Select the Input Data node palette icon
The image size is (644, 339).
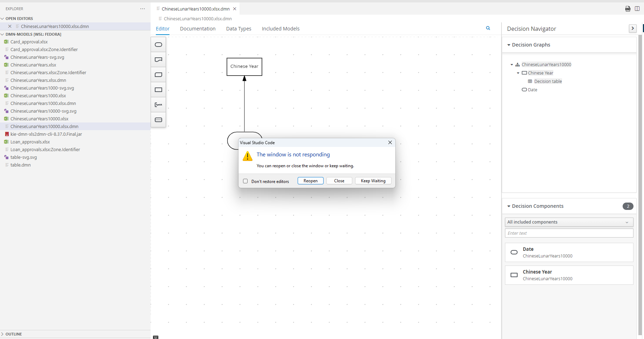point(158,45)
